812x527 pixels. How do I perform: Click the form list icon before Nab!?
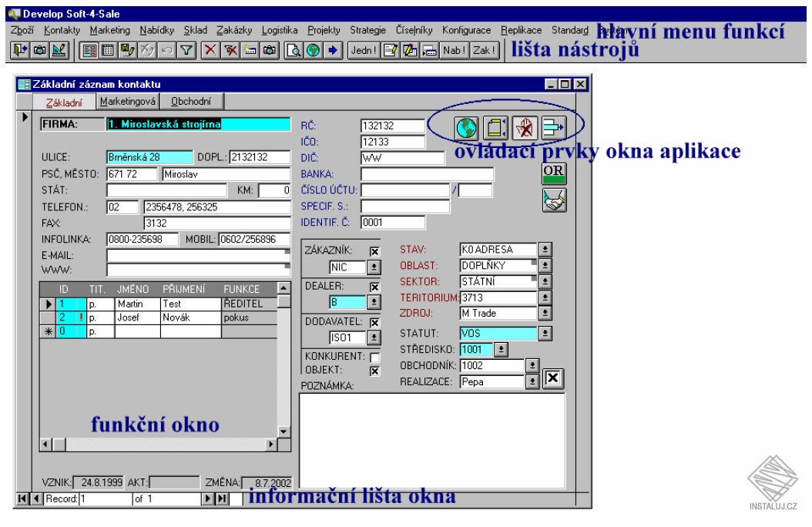coord(429,50)
